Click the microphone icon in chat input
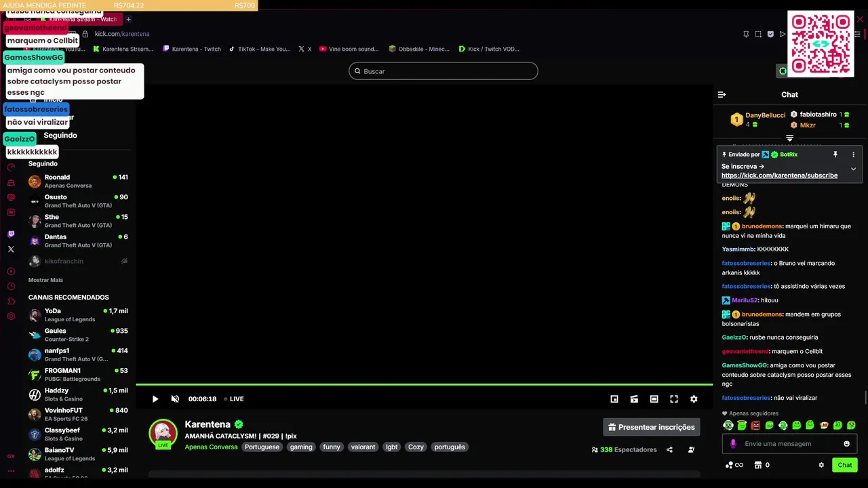Viewport: 868px width, 488px height. (x=733, y=444)
